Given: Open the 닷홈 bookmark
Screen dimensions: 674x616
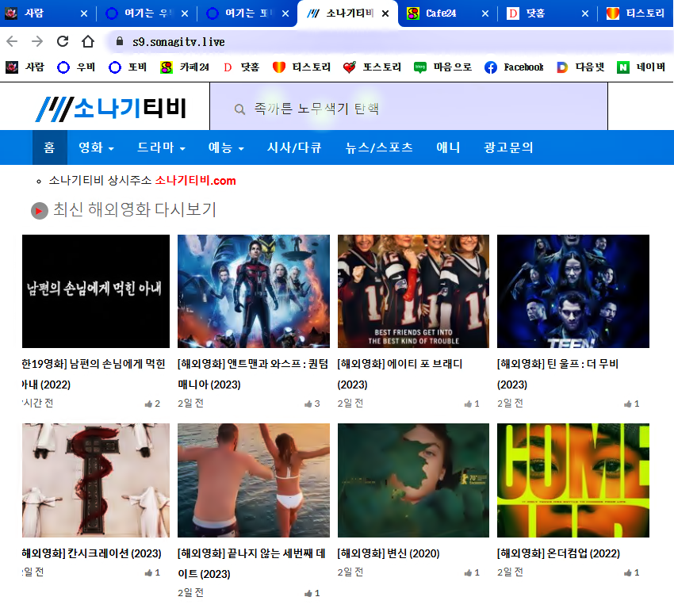Looking at the screenshot, I should click(241, 67).
